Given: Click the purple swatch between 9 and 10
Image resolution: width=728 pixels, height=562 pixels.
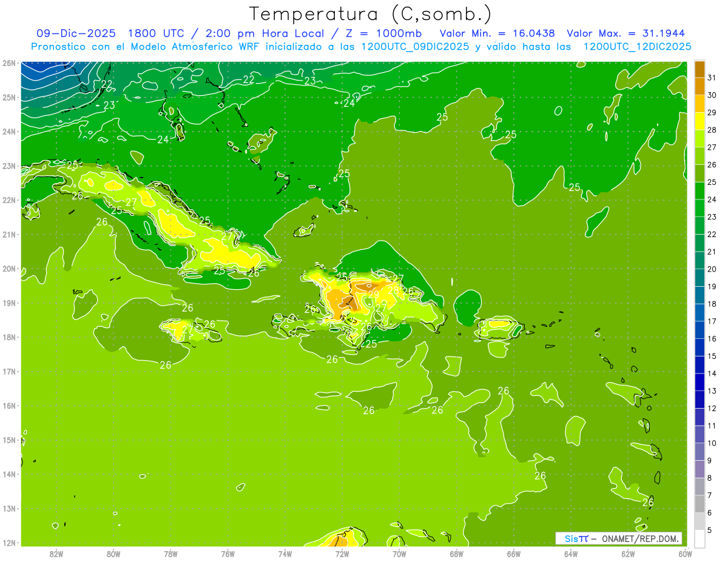Looking at the screenshot, I should (x=700, y=452).
